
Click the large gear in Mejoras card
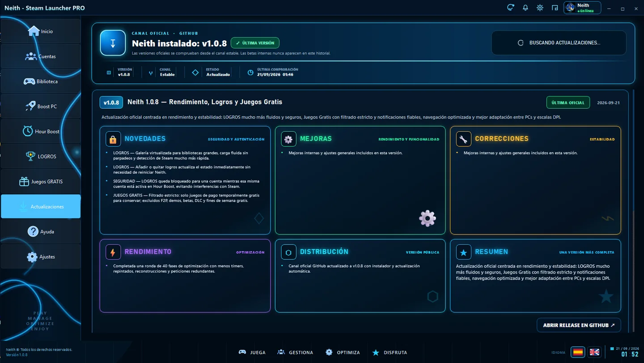coord(427,218)
